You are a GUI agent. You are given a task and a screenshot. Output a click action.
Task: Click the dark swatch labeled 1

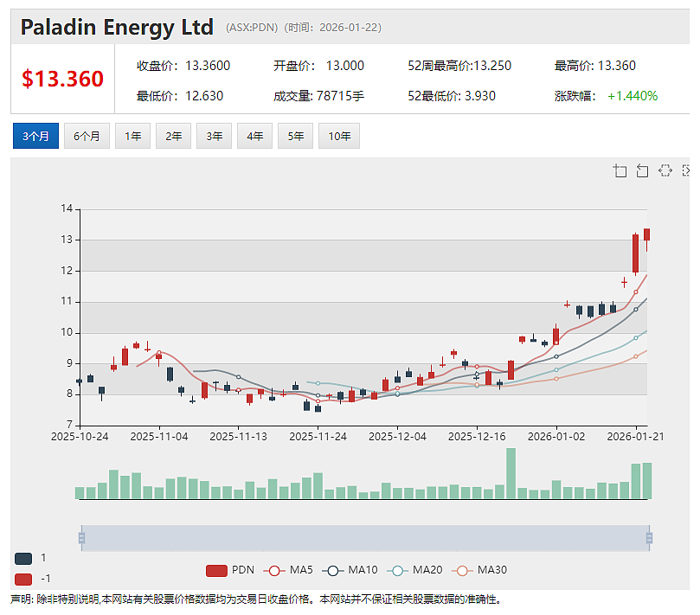23,558
